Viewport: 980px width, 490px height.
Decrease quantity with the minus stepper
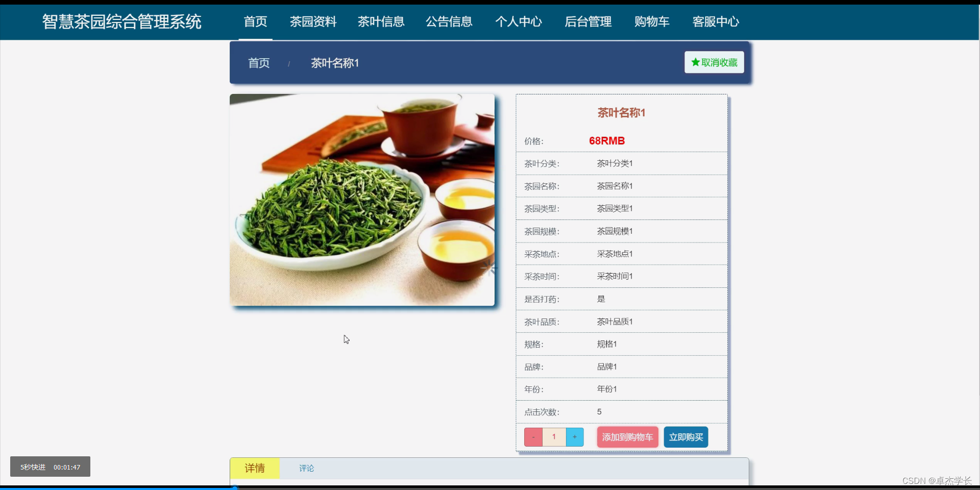533,437
